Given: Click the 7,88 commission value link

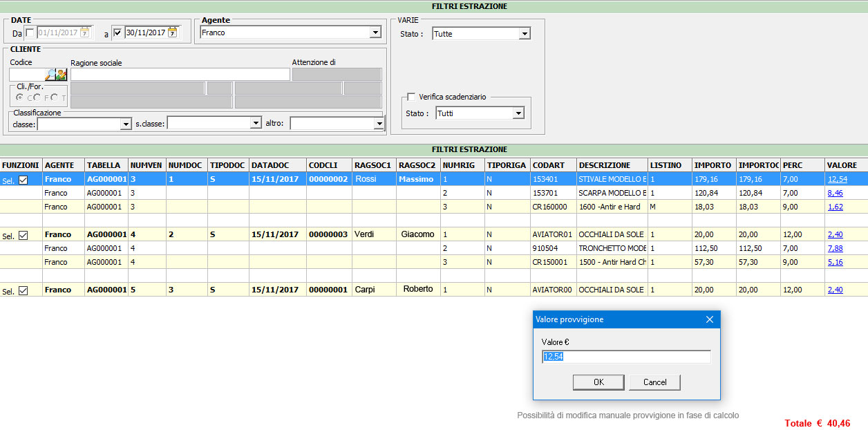Looking at the screenshot, I should click(x=835, y=249).
